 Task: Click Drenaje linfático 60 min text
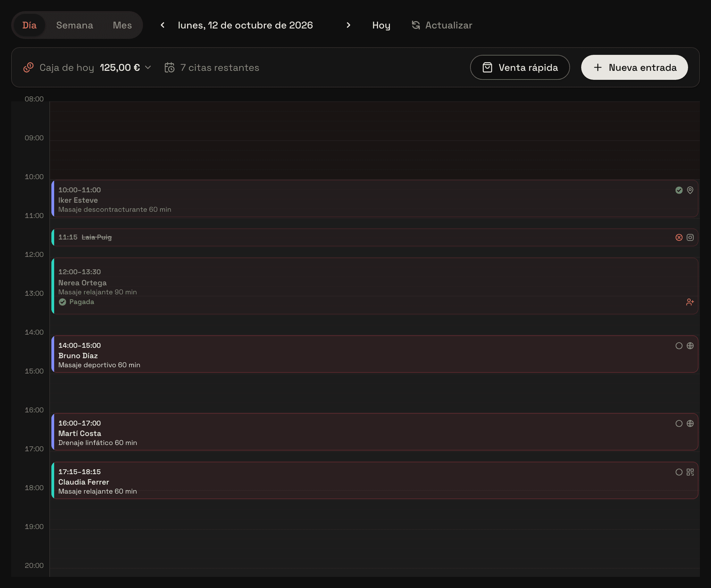click(98, 443)
